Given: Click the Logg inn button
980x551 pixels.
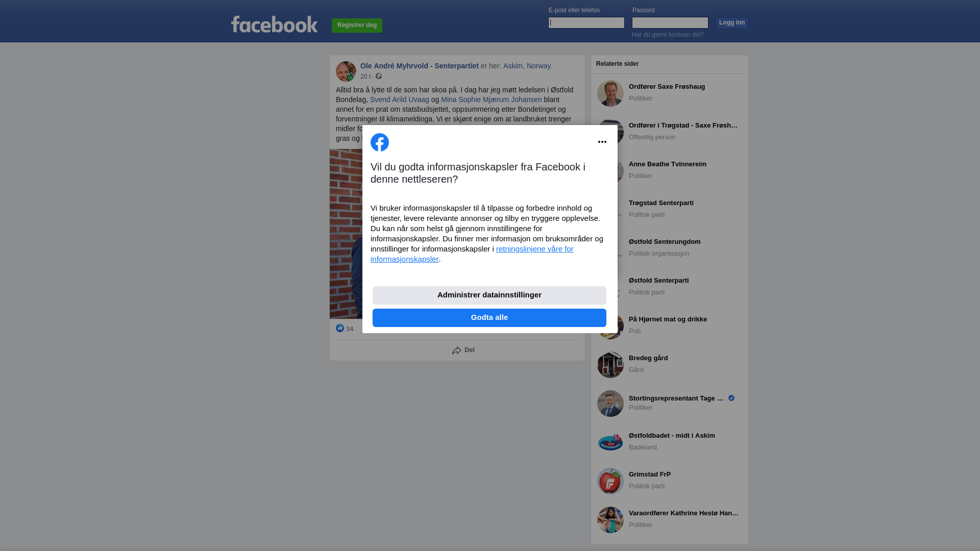Looking at the screenshot, I should tap(732, 23).
